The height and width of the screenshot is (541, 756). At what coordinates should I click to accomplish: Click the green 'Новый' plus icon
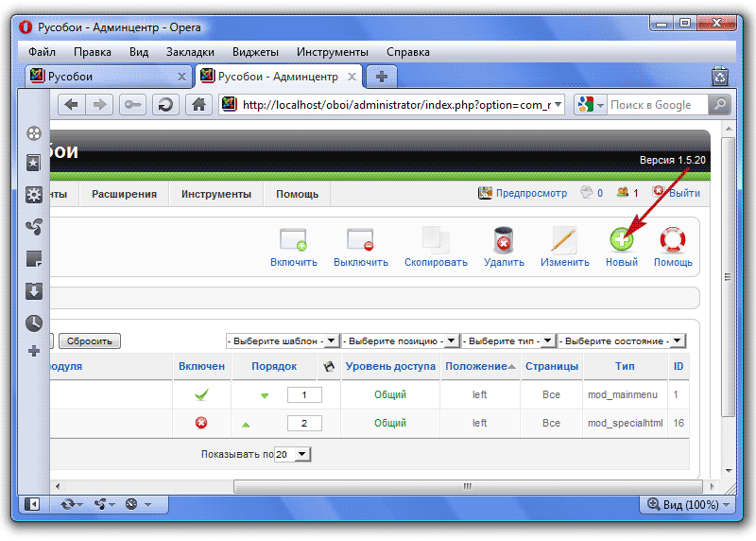pos(621,240)
